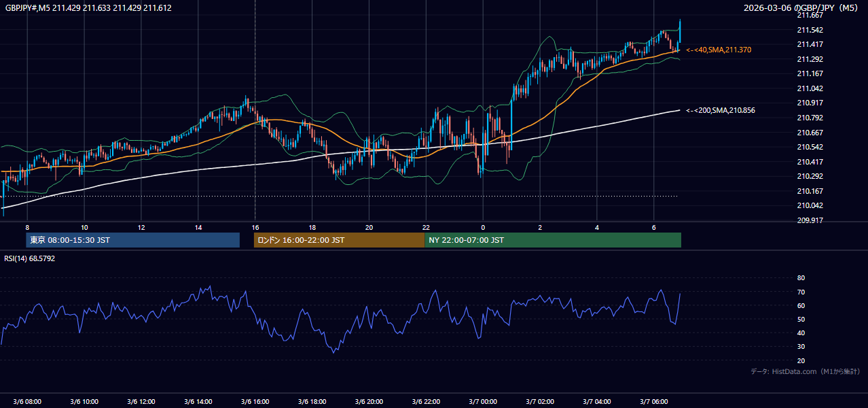Click RSI axis level 40

801,333
